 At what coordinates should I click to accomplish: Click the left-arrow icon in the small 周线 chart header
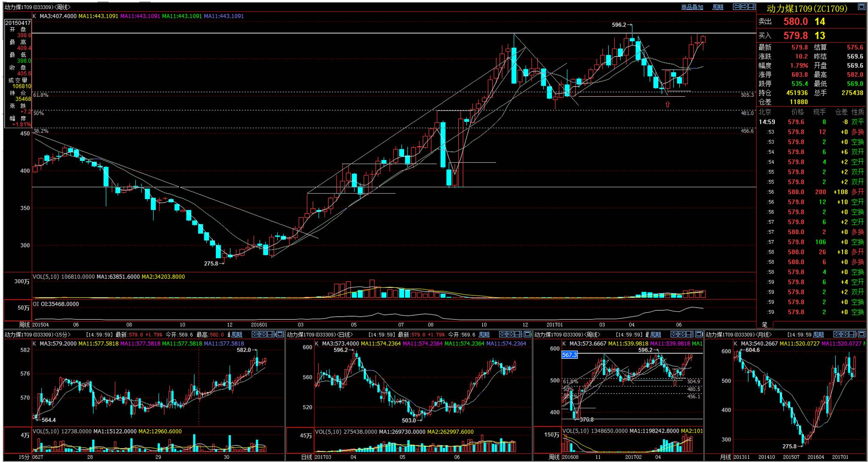pos(675,334)
